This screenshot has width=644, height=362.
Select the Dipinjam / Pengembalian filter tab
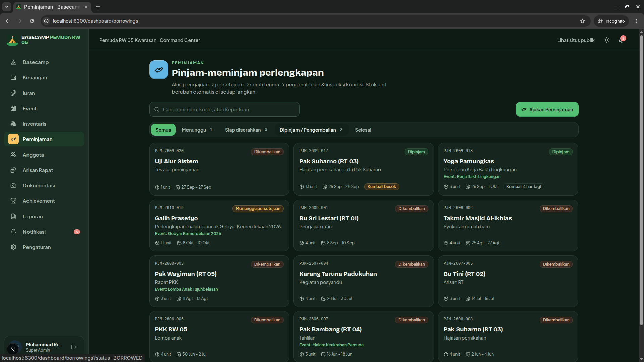(x=311, y=130)
